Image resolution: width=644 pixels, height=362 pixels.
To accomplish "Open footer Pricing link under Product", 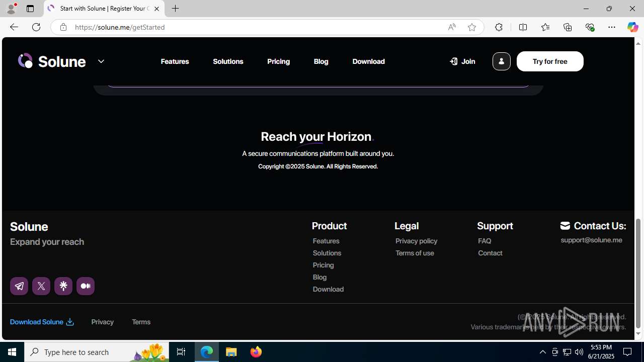I will (324, 265).
